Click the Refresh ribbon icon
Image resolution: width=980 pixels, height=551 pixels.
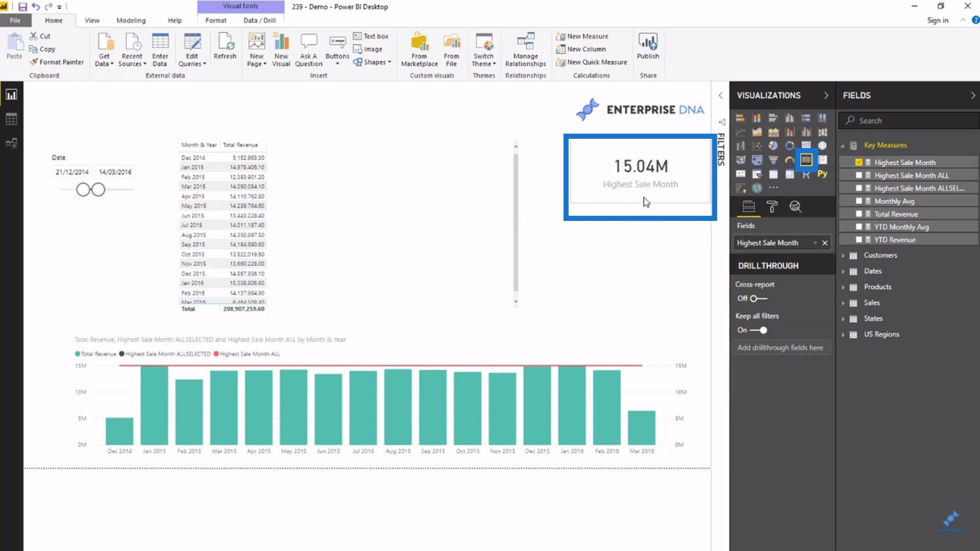coord(225,46)
